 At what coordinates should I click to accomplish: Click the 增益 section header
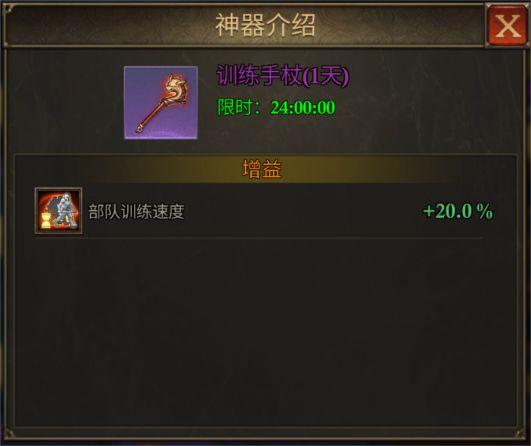click(262, 169)
